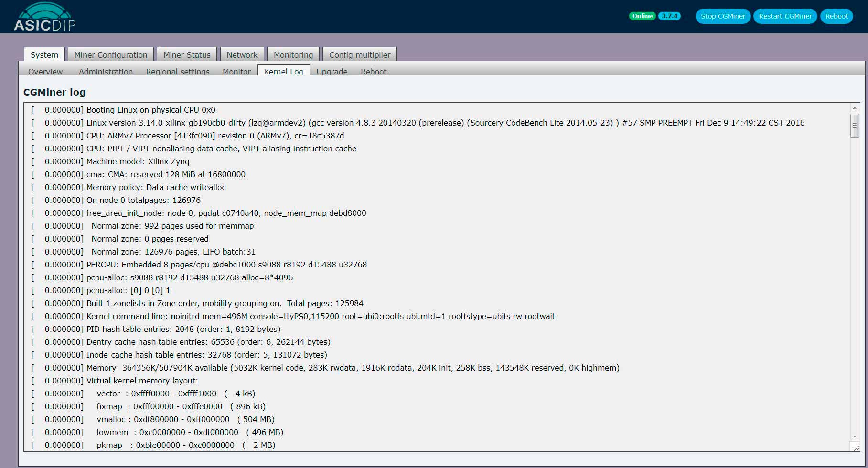Image resolution: width=868 pixels, height=468 pixels.
Task: Open the System tab
Action: click(x=44, y=55)
